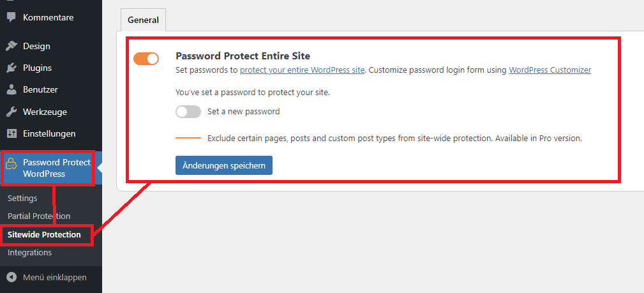Click the Password Protect WordPress menu label

[56, 168]
